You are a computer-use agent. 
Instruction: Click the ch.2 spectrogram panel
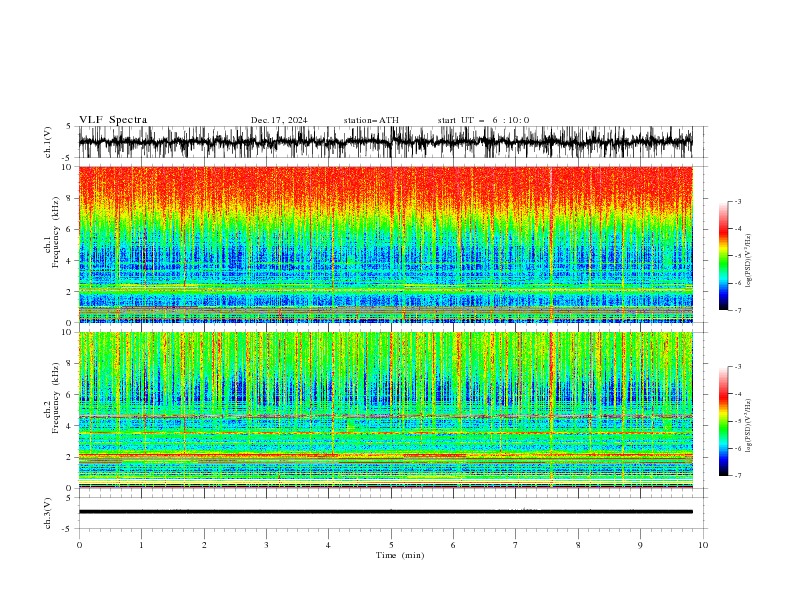click(385, 410)
